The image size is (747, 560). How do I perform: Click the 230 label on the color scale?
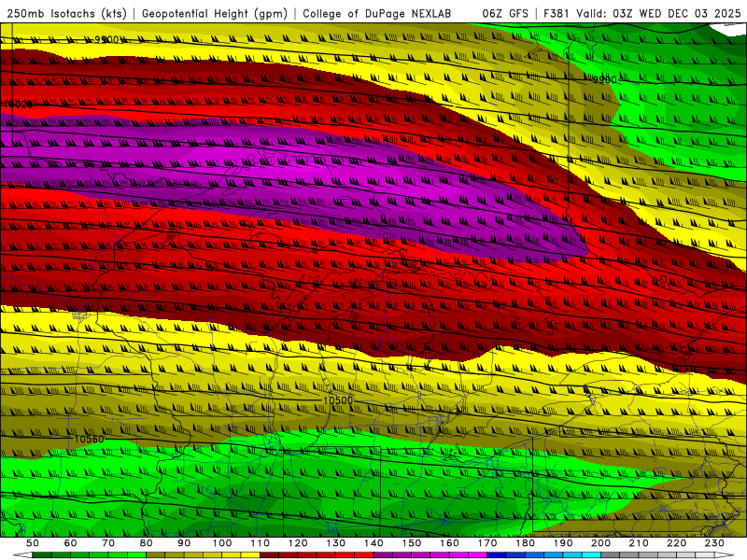pyautogui.click(x=714, y=543)
